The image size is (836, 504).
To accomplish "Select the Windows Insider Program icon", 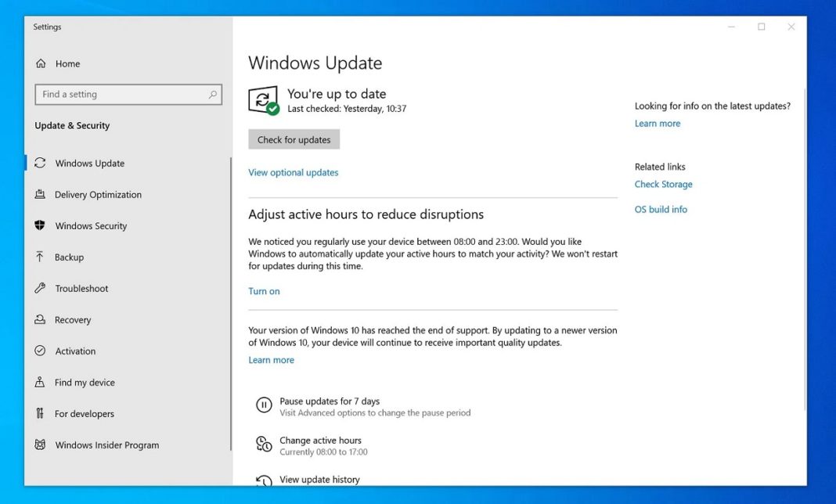I will pos(41,445).
